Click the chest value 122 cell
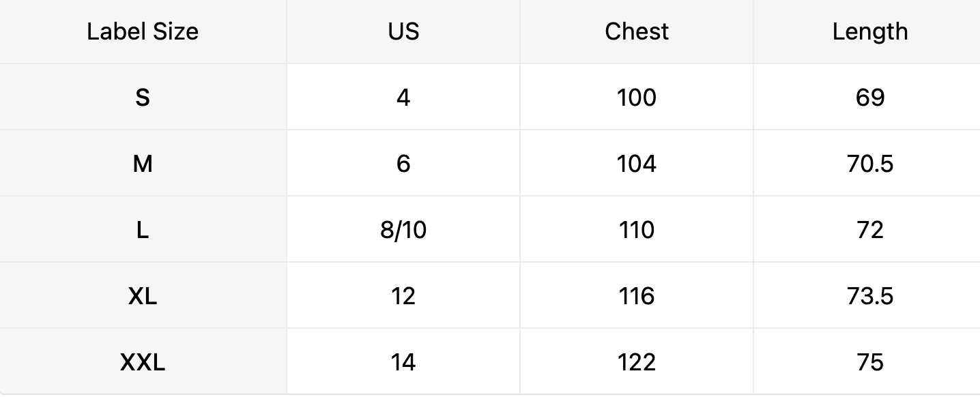Viewport: 980px width, 397px height. [637, 362]
